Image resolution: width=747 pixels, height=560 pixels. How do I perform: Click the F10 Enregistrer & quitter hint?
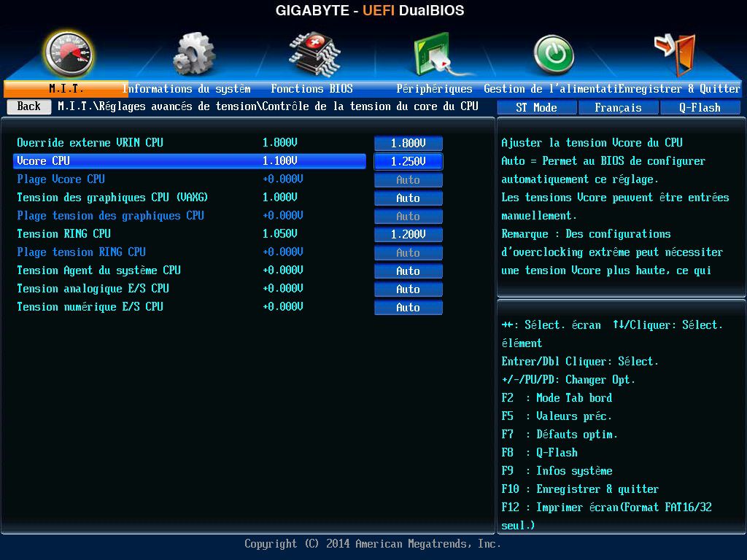[580, 489]
